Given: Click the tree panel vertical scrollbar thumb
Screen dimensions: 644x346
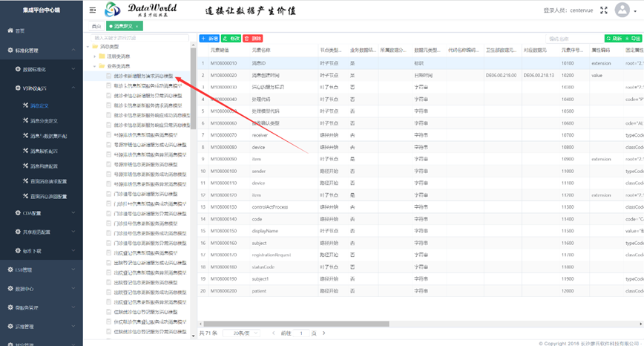Looking at the screenshot, I should (193, 88).
